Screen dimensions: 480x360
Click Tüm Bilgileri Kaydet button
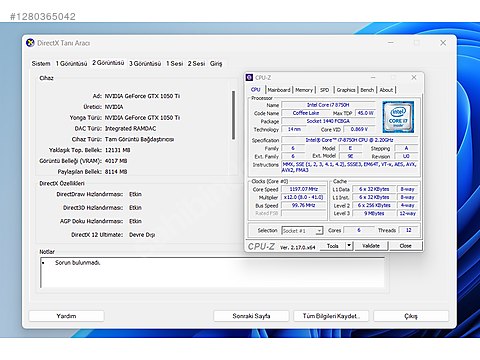pyautogui.click(x=331, y=316)
